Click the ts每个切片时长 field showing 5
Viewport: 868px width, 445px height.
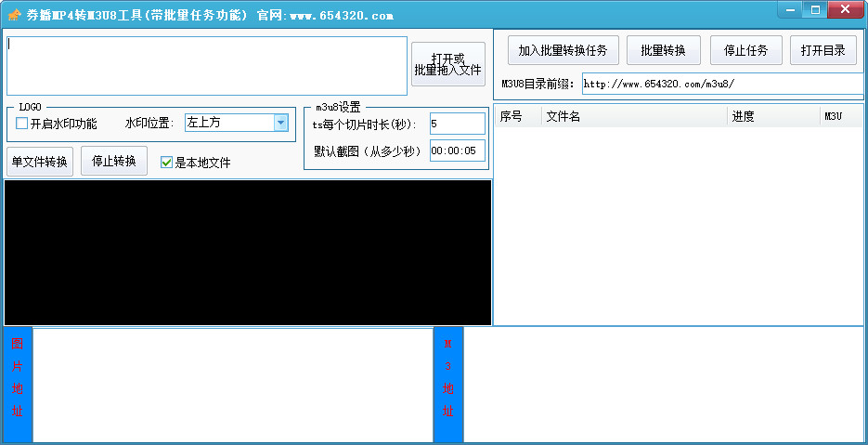(x=458, y=124)
